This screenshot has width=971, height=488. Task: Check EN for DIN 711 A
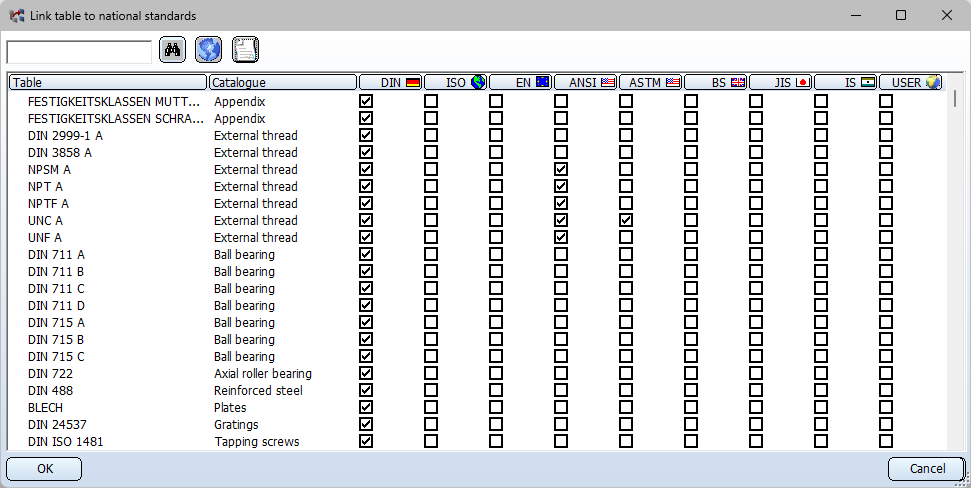[496, 254]
